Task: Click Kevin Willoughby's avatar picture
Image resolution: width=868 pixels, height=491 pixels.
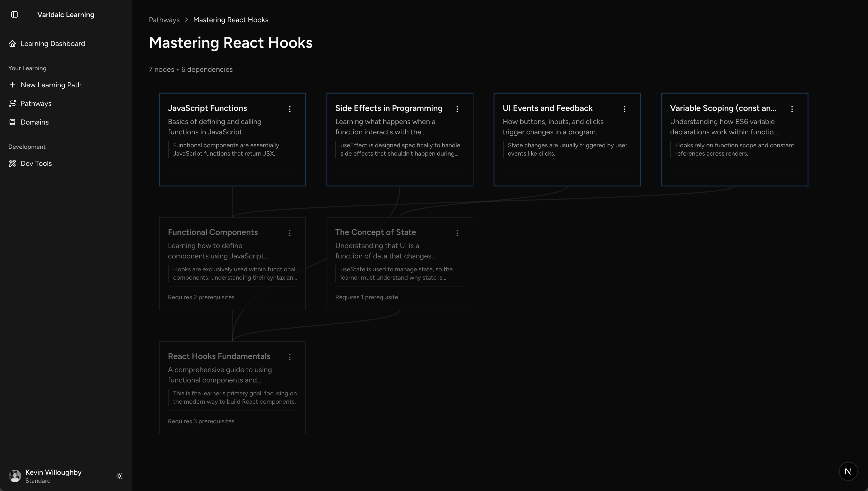Action: (15, 476)
